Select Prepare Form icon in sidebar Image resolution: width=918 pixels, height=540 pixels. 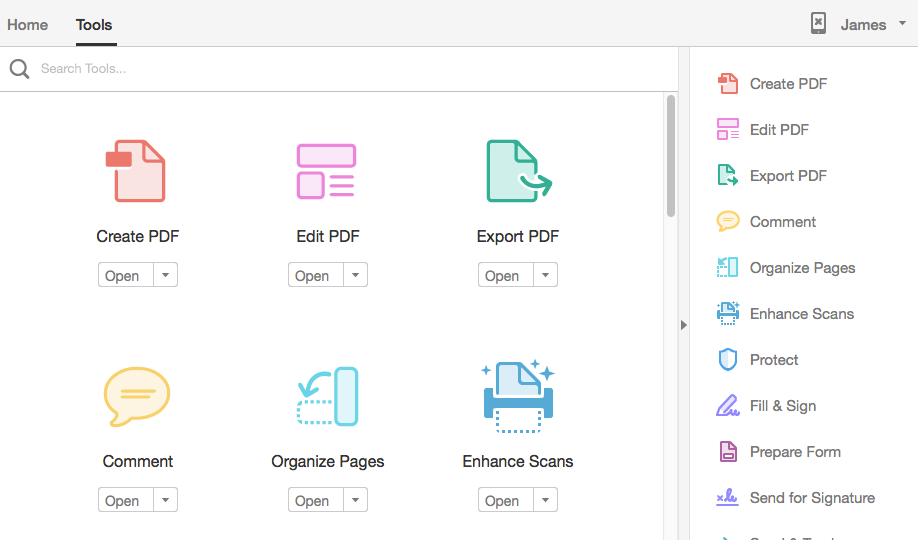[728, 452]
